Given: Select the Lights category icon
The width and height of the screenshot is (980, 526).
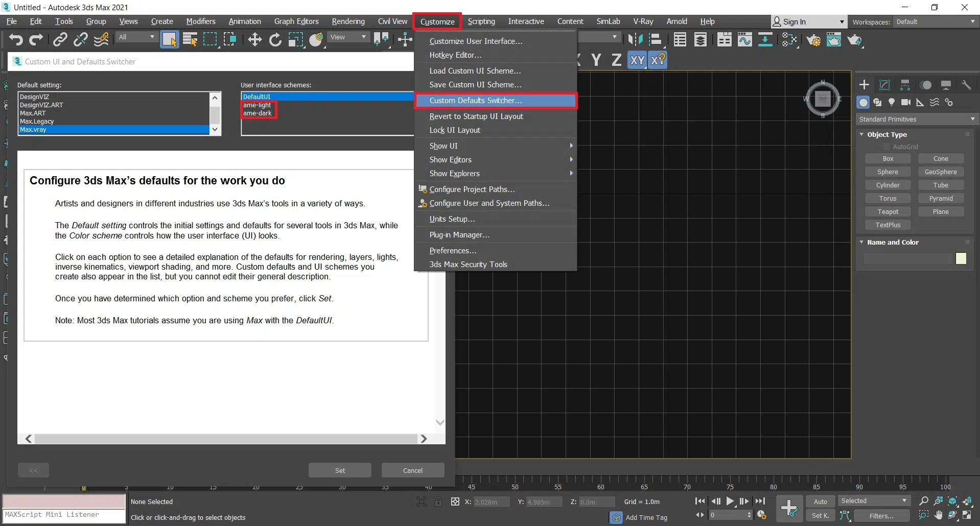Looking at the screenshot, I should [x=892, y=103].
